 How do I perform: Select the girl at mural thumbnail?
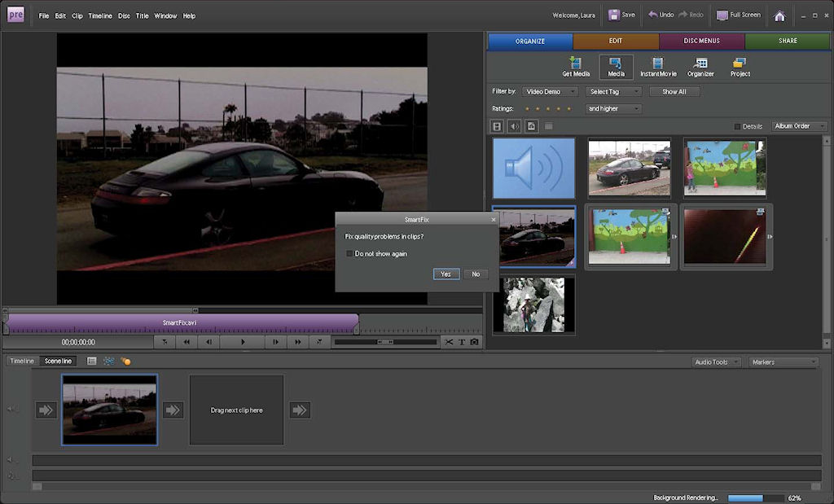point(725,167)
